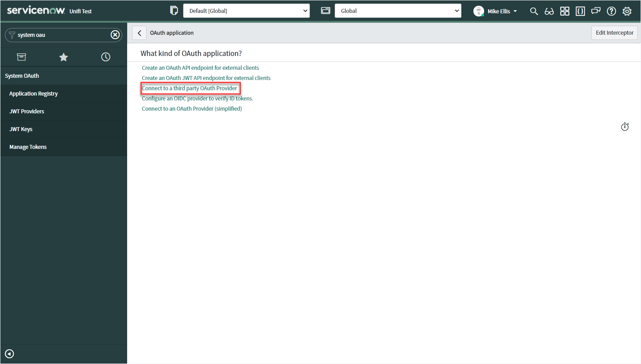Image resolution: width=641 pixels, height=364 pixels.
Task: Click the ServiceNow logo
Action: 36,11
